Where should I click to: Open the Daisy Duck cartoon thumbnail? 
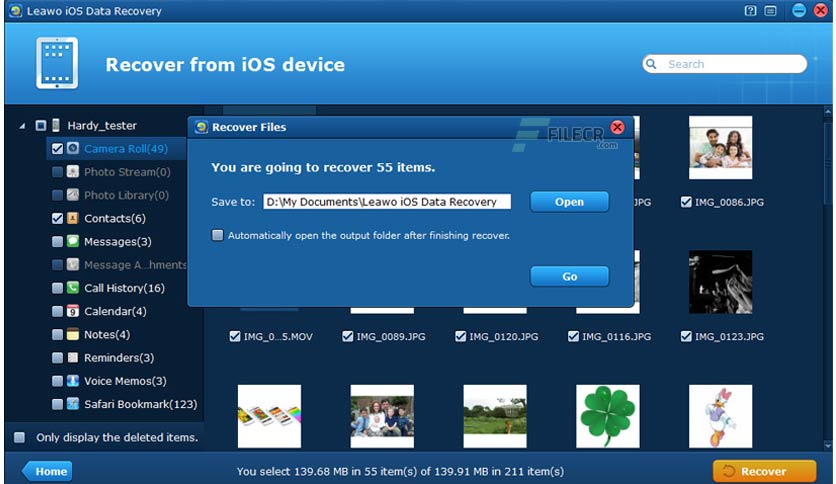point(720,416)
